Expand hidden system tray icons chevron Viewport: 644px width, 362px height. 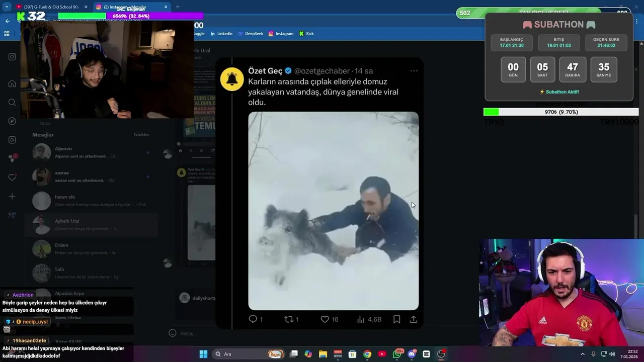(x=583, y=354)
